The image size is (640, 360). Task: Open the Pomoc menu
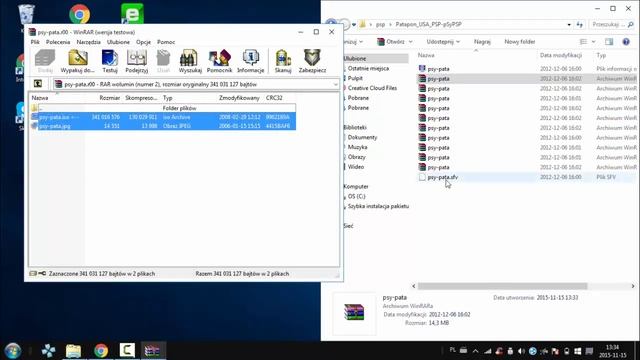coord(166,42)
